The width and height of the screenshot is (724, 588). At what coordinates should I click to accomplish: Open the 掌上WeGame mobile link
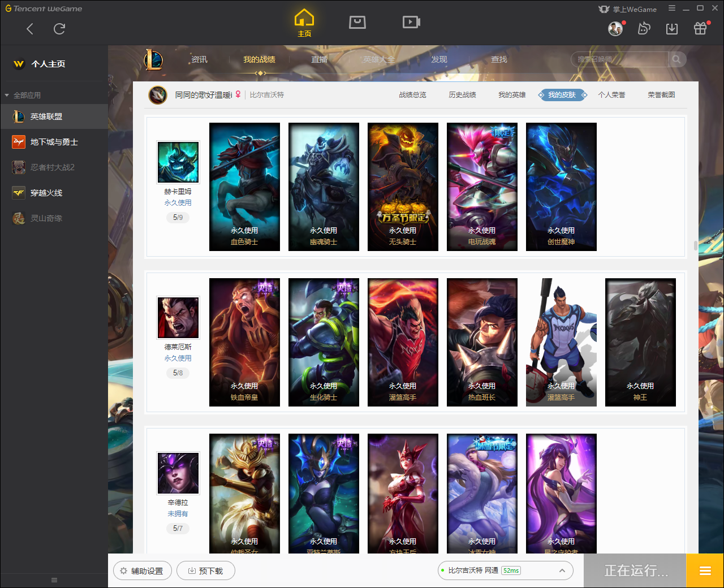pos(627,9)
